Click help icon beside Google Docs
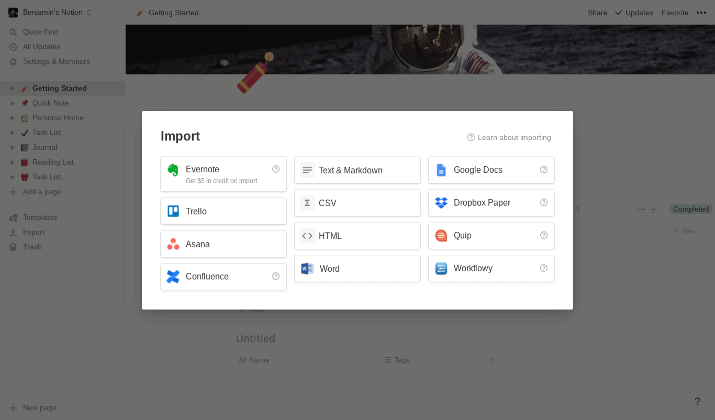 [x=544, y=170]
